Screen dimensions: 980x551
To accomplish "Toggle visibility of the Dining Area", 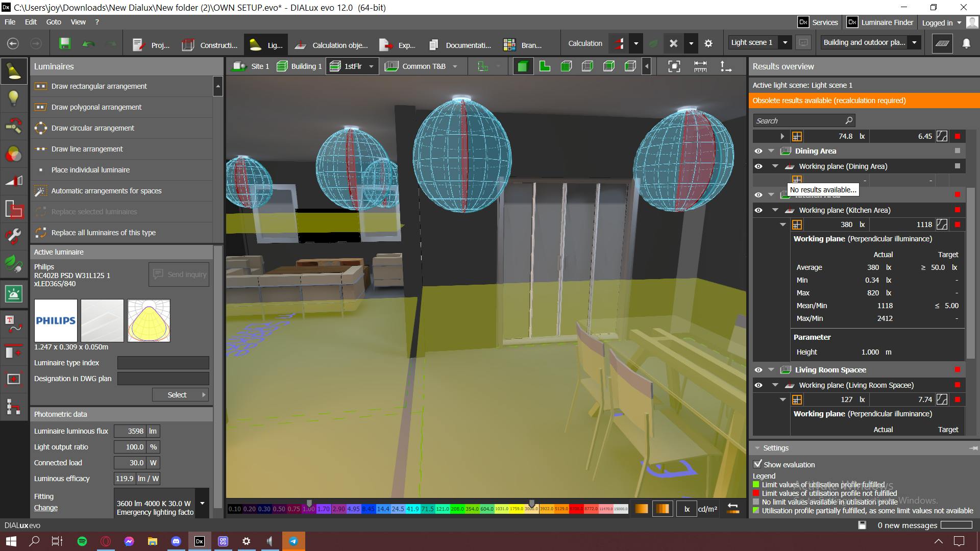I will click(x=758, y=151).
